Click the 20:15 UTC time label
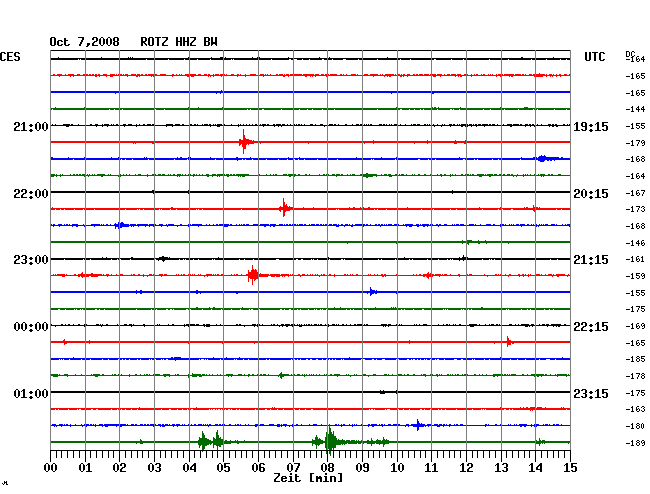Viewport: 650px width, 494px height. click(x=591, y=194)
